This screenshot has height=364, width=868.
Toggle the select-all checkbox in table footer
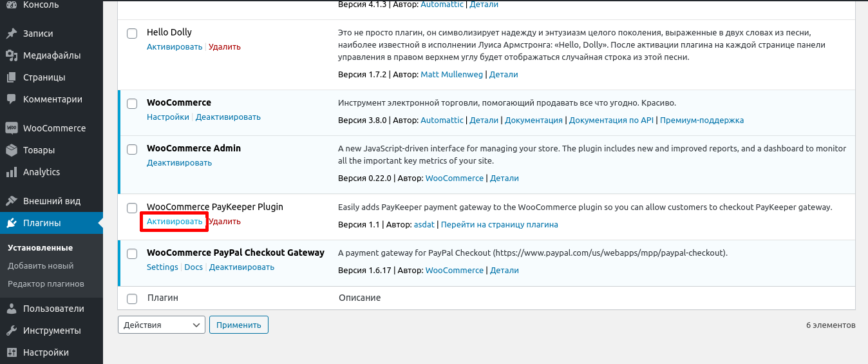click(132, 298)
